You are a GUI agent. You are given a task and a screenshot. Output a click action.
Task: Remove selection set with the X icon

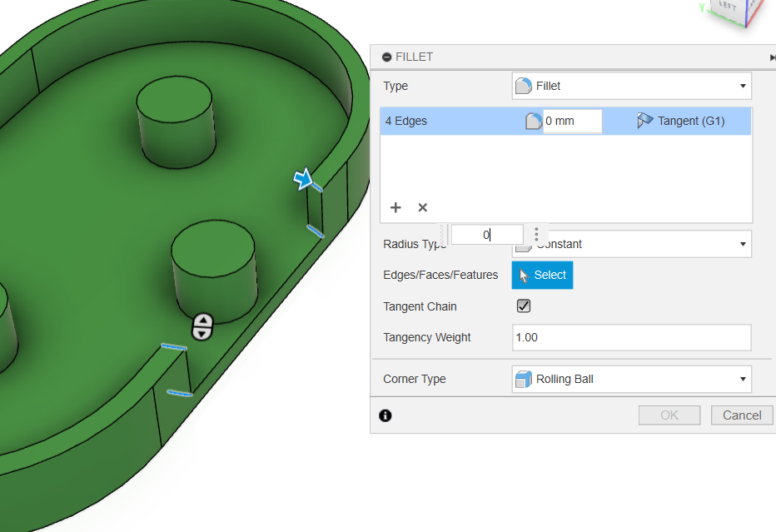click(x=422, y=207)
